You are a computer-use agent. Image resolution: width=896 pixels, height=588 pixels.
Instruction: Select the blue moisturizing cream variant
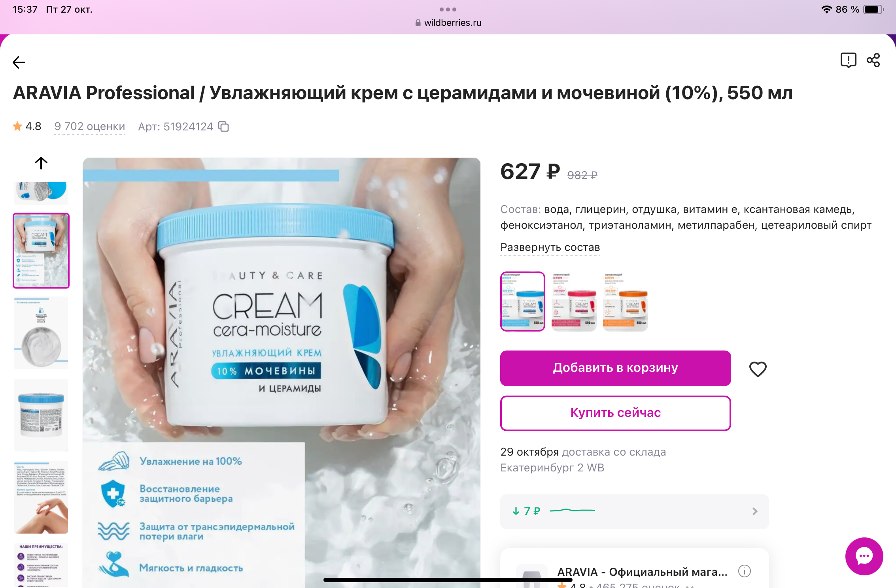click(522, 302)
